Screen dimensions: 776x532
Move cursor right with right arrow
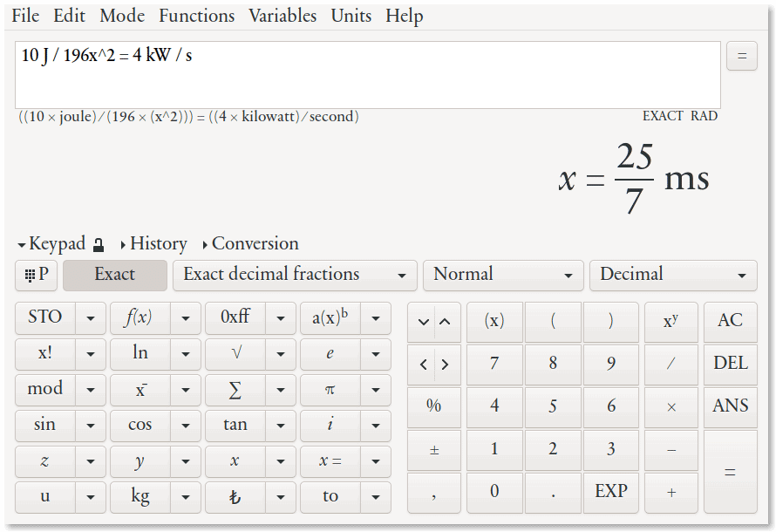[446, 365]
